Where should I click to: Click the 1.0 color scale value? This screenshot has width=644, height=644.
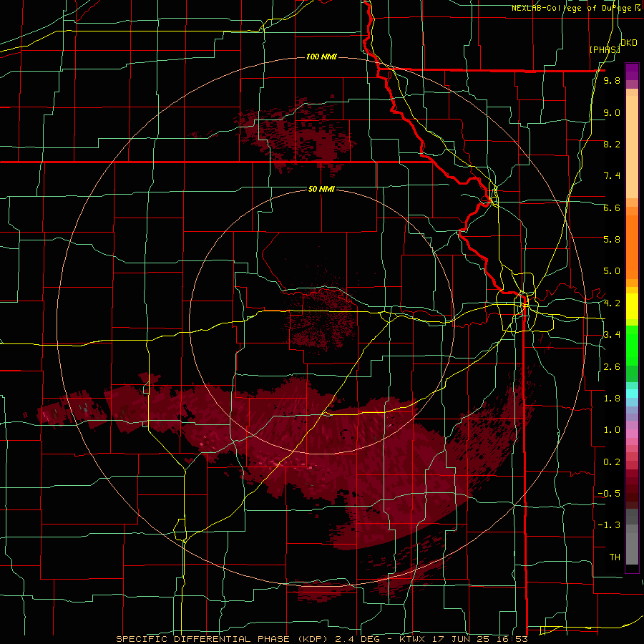[612, 430]
